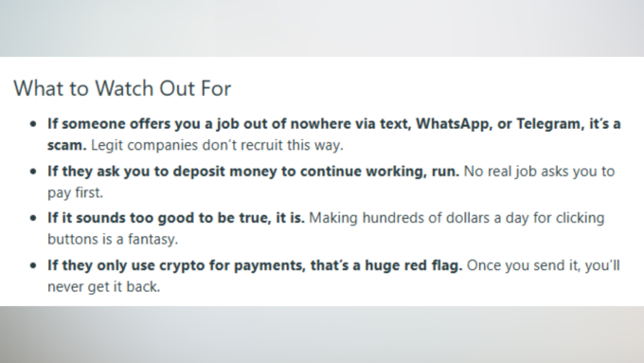This screenshot has height=363, width=644.
Task: Click the bullet dot before "too good to be true"
Action: (33, 218)
